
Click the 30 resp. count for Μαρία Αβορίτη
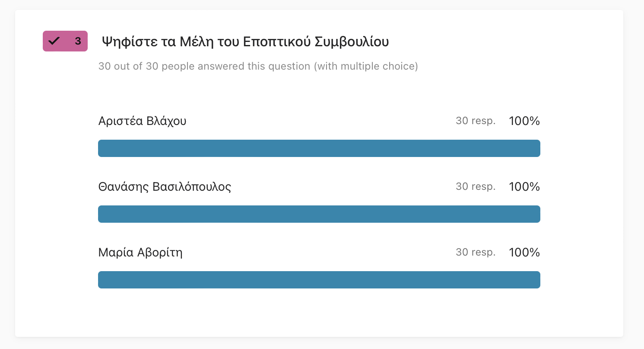pyautogui.click(x=476, y=253)
